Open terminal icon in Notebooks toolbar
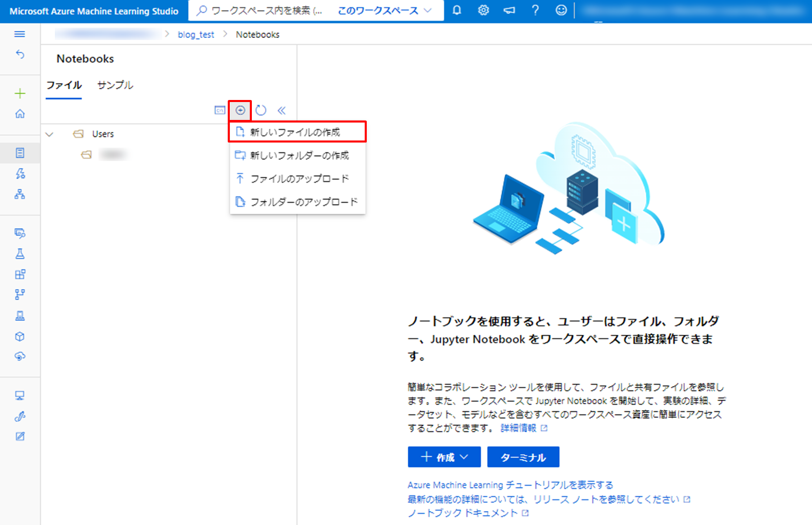Screen dimensions: 812x525 click(220, 110)
